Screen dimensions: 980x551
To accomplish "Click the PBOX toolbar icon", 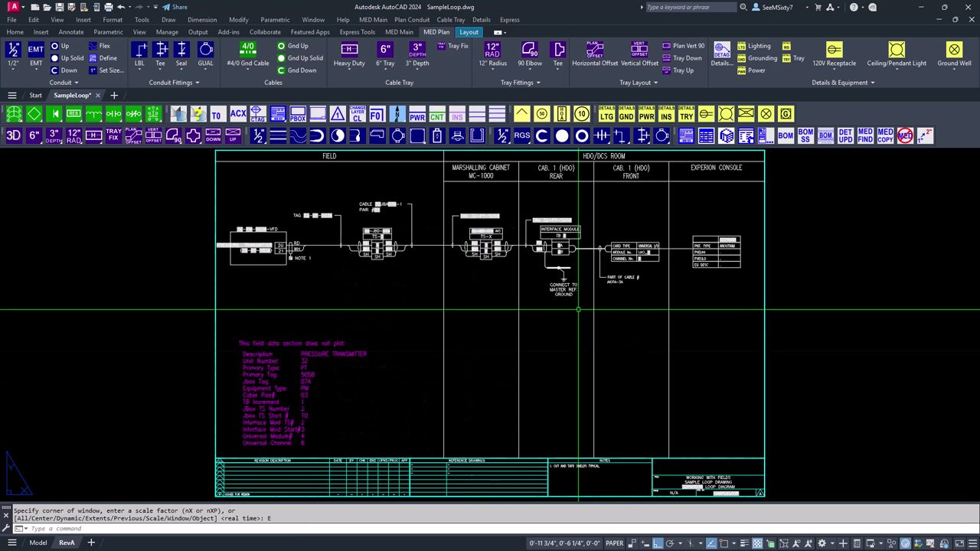I will coord(298,114).
